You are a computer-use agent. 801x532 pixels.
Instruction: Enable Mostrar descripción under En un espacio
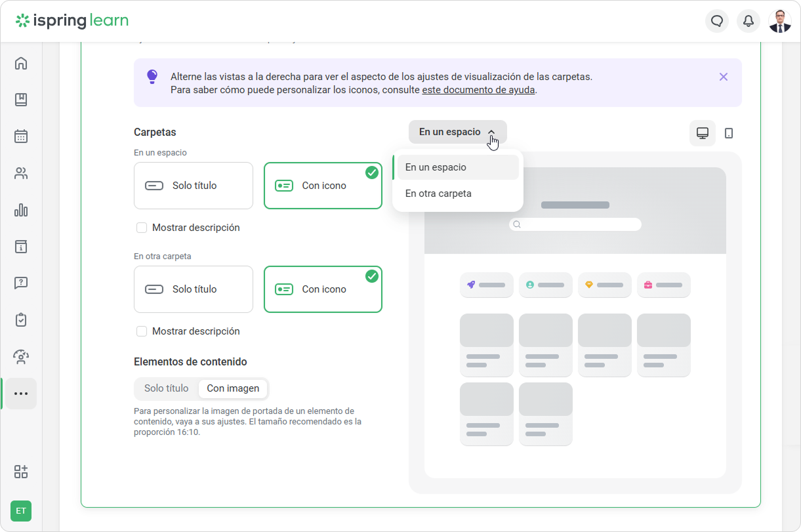142,228
